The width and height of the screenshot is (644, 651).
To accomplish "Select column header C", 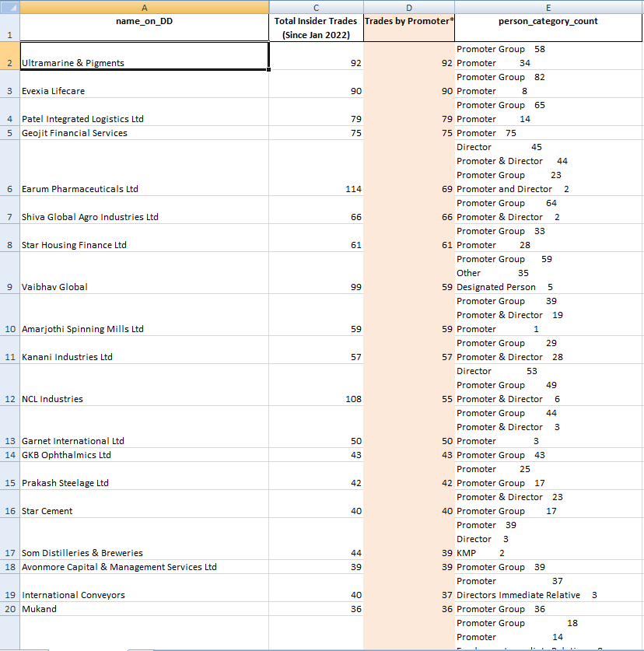I will (x=315, y=7).
